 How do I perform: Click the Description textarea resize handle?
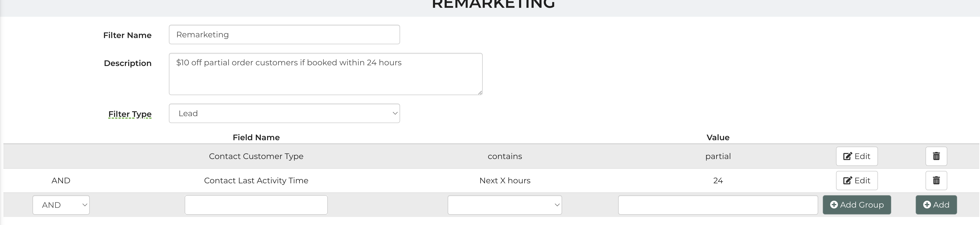pyautogui.click(x=480, y=93)
